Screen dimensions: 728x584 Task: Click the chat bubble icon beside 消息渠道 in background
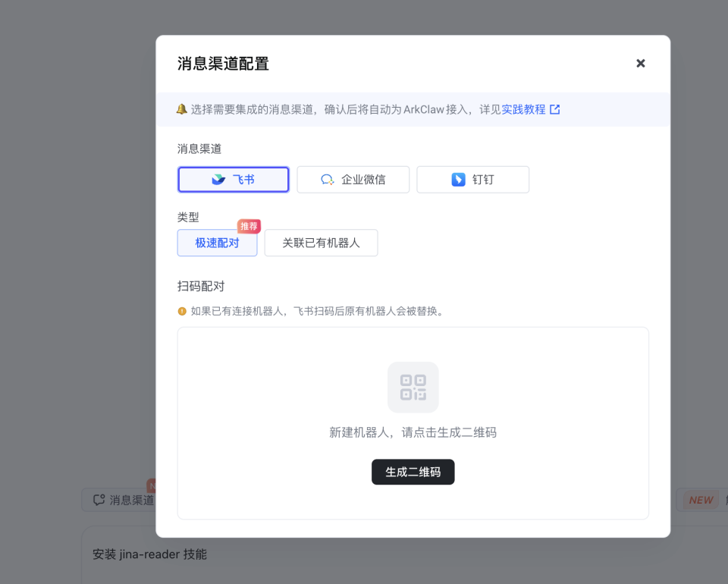[x=99, y=500]
